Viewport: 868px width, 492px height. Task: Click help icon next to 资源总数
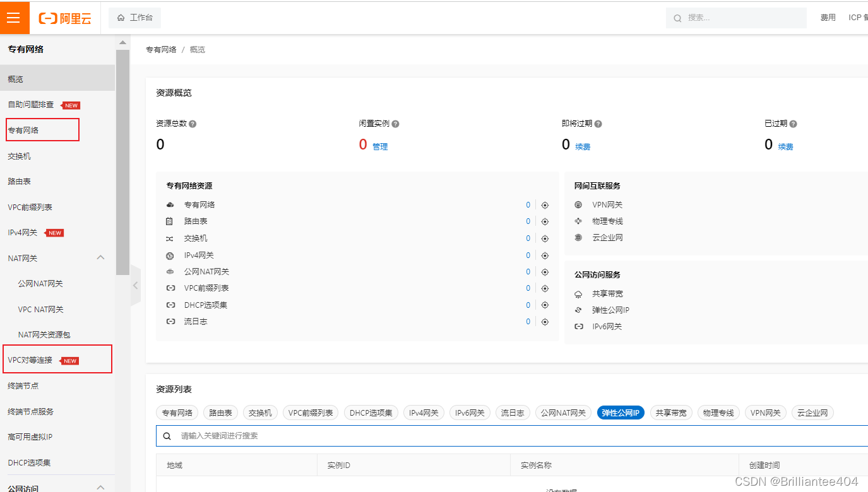point(193,124)
